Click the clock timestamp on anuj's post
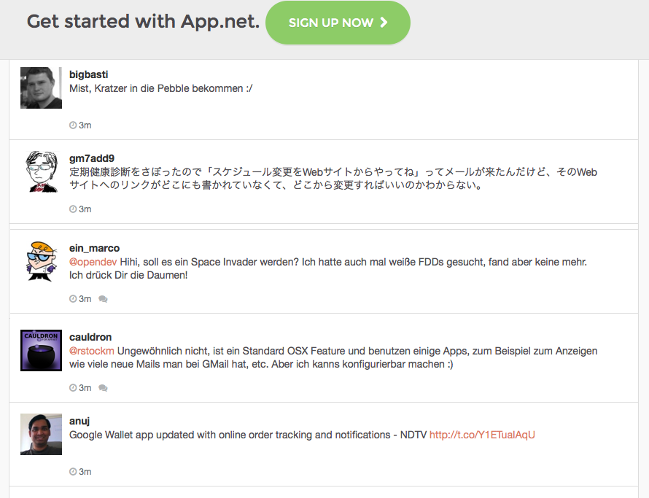The image size is (649, 498). coord(80,472)
